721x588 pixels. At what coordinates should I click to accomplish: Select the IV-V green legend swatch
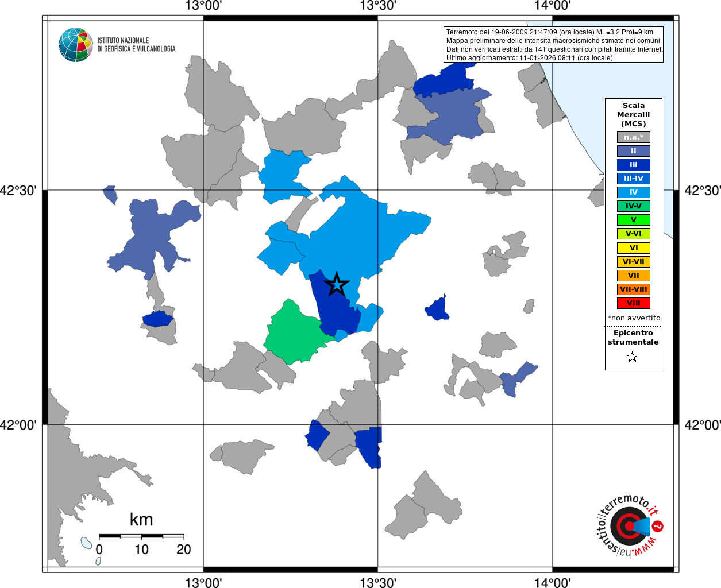(634, 206)
